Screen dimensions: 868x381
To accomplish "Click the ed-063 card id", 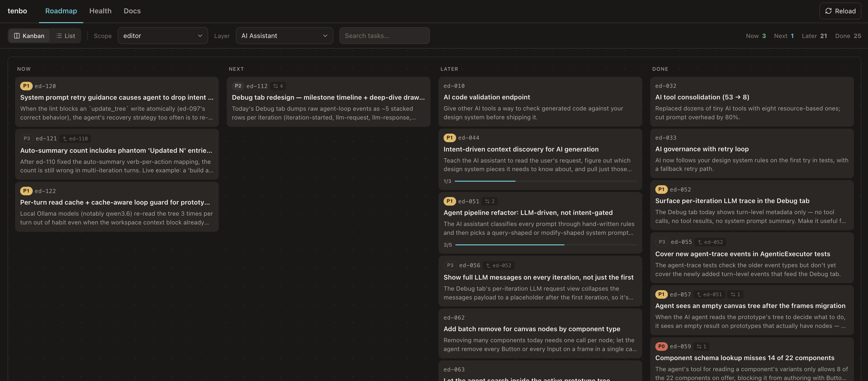I will coord(454,369).
